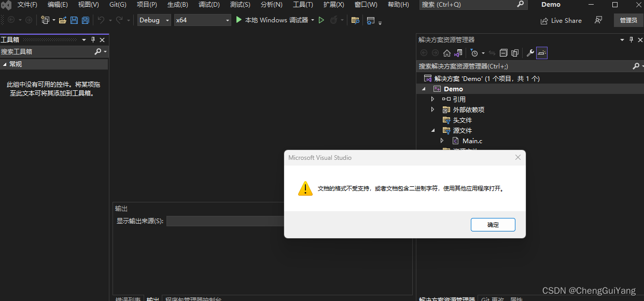Open the 窗口(W) menu
Image resolution: width=644 pixels, height=301 pixels.
(366, 5)
